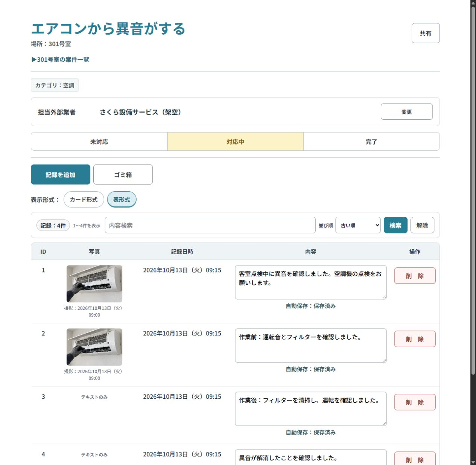Viewport: 476px width, 465px height.
Task: Click the 記録を追加 button
Action: coord(61,174)
